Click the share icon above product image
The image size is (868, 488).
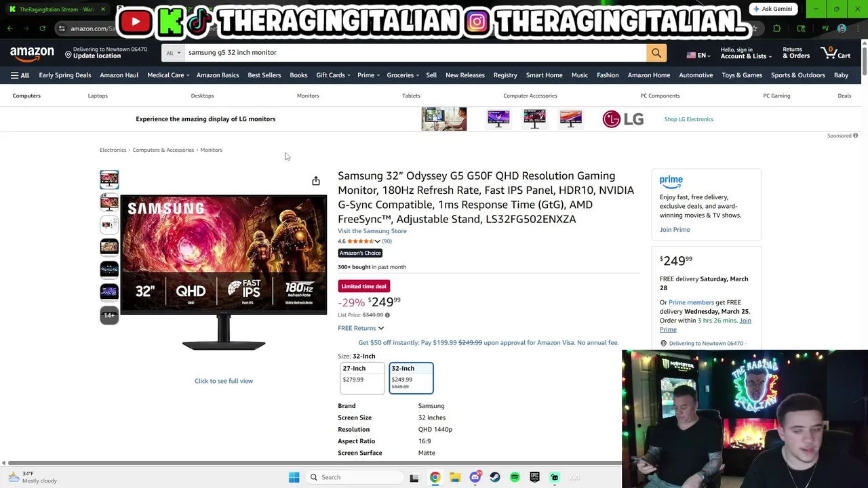click(316, 181)
